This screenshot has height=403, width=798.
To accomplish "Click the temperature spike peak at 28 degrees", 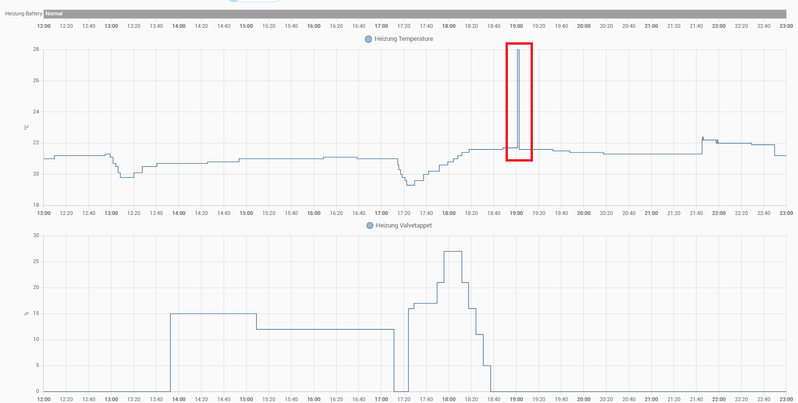I will pos(518,50).
